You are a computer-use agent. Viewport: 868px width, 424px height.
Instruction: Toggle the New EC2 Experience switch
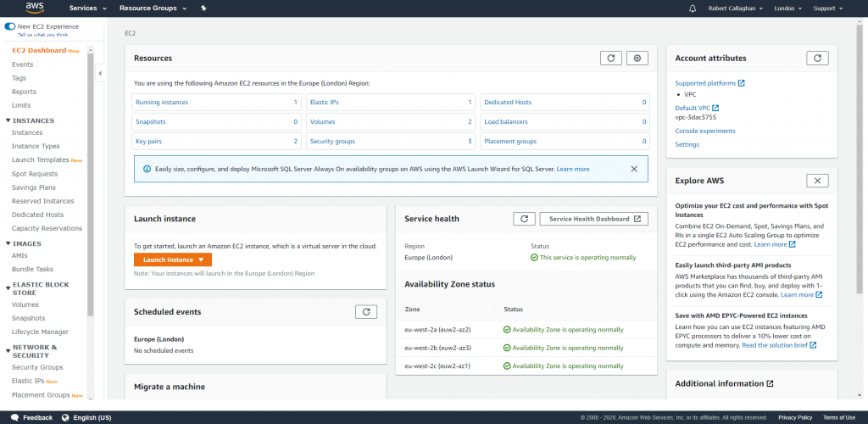(10, 26)
